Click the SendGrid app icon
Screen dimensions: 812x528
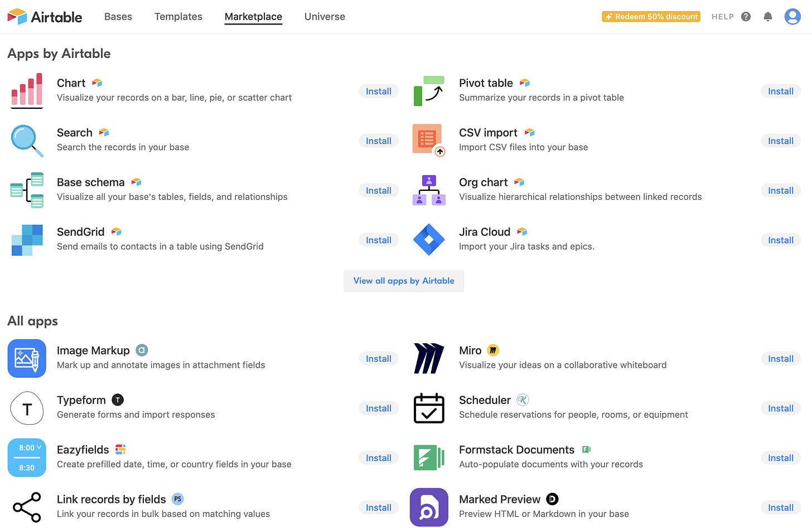tap(27, 240)
